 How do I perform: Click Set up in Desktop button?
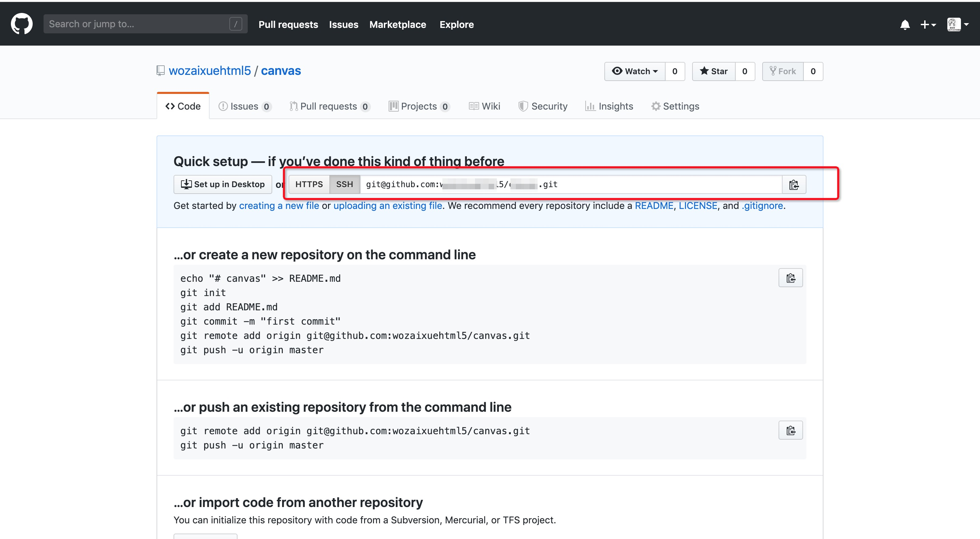[223, 184]
